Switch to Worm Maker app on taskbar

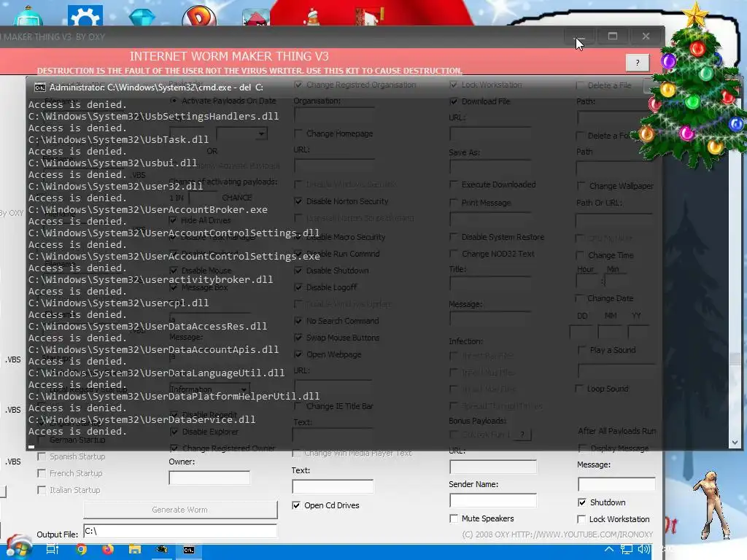coord(162,550)
